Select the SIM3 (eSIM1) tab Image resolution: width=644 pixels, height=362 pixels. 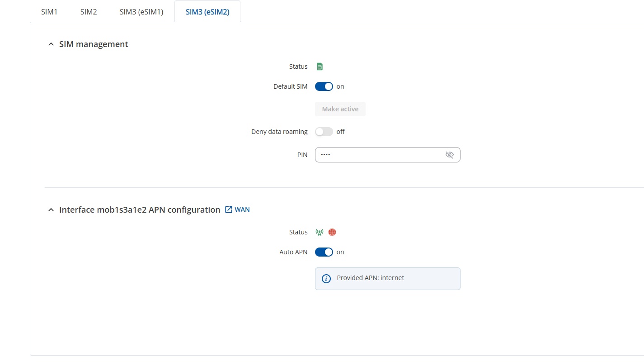(x=141, y=12)
